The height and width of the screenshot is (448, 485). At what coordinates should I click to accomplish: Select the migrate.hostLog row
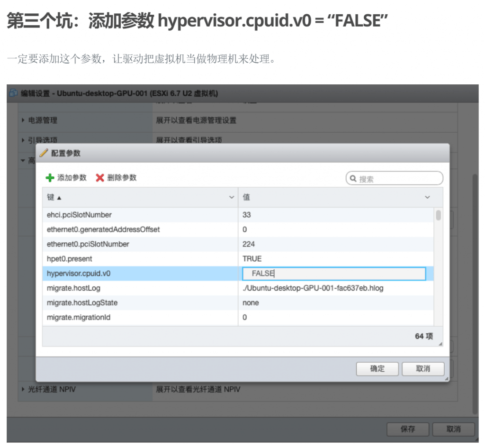pos(238,288)
